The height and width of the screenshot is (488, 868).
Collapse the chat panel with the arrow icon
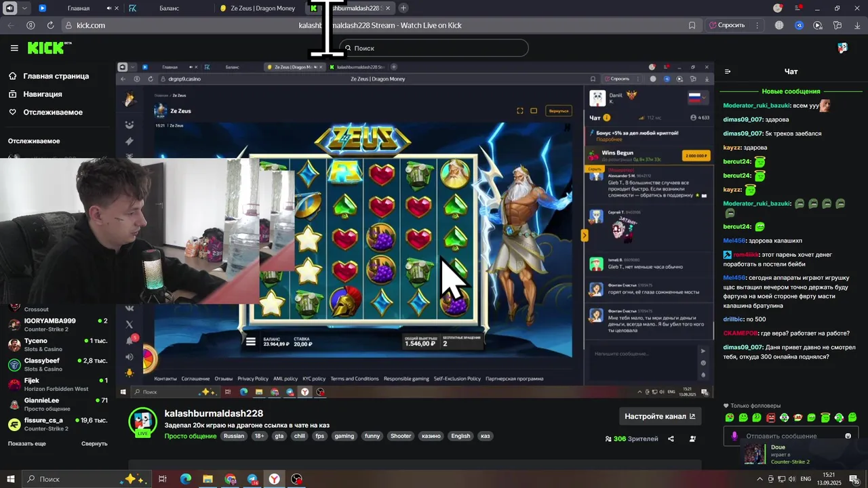pyautogui.click(x=728, y=71)
